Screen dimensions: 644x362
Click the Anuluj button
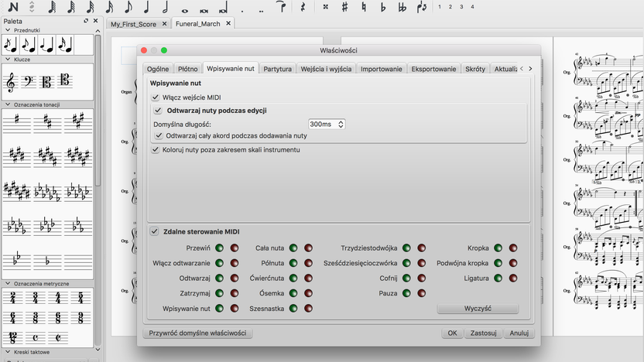click(x=519, y=333)
